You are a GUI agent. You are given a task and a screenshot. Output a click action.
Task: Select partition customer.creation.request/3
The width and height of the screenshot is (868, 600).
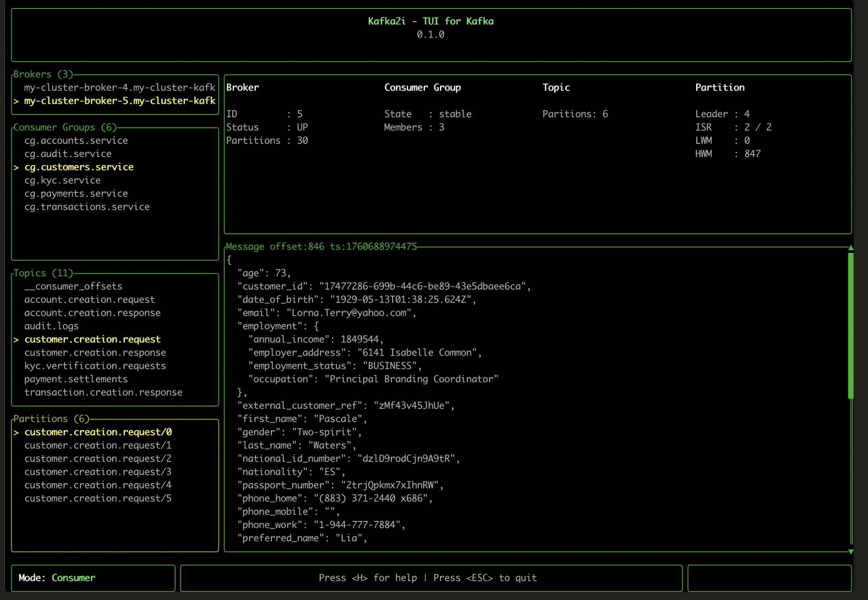[98, 472]
